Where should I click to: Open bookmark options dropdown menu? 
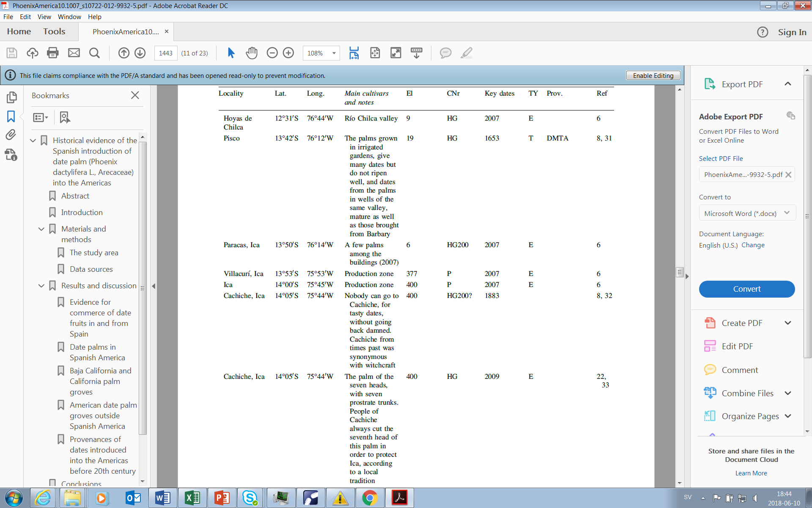[41, 117]
